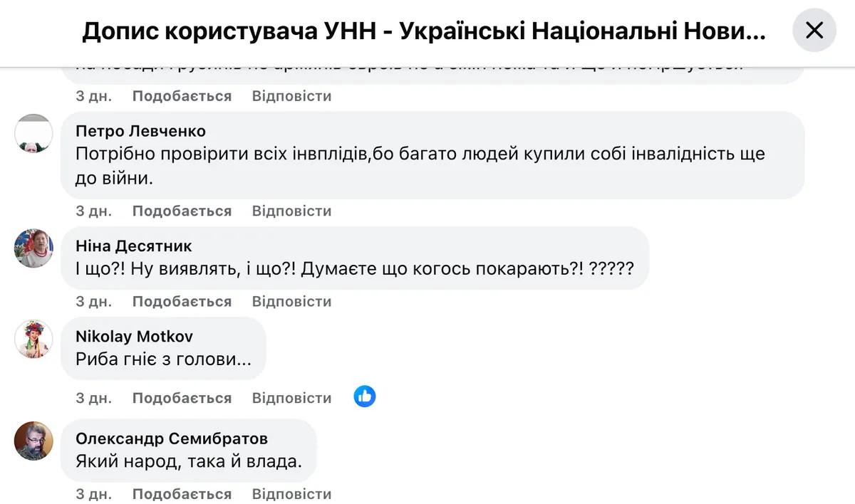Open Ніна Десятник's profile by name

(134, 246)
